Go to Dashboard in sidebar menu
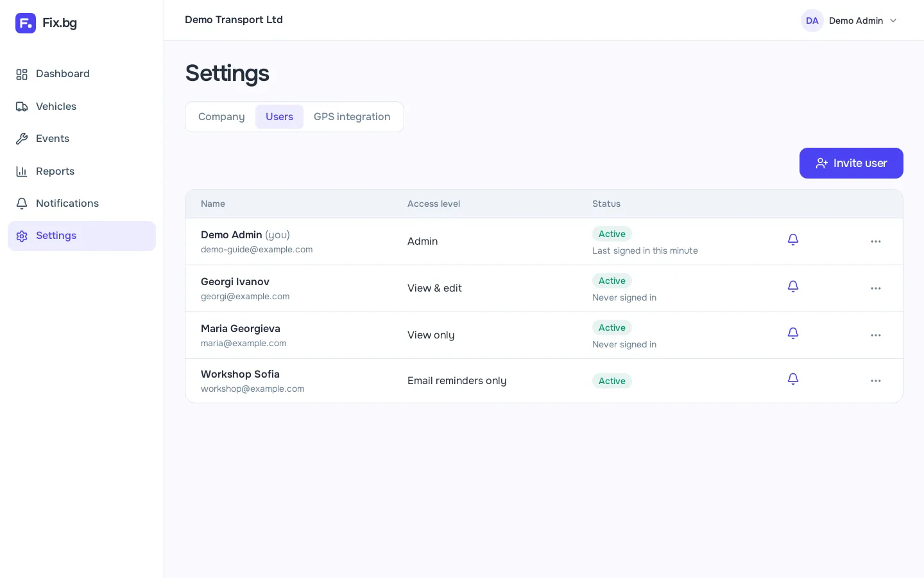The height and width of the screenshot is (578, 924). [81, 74]
